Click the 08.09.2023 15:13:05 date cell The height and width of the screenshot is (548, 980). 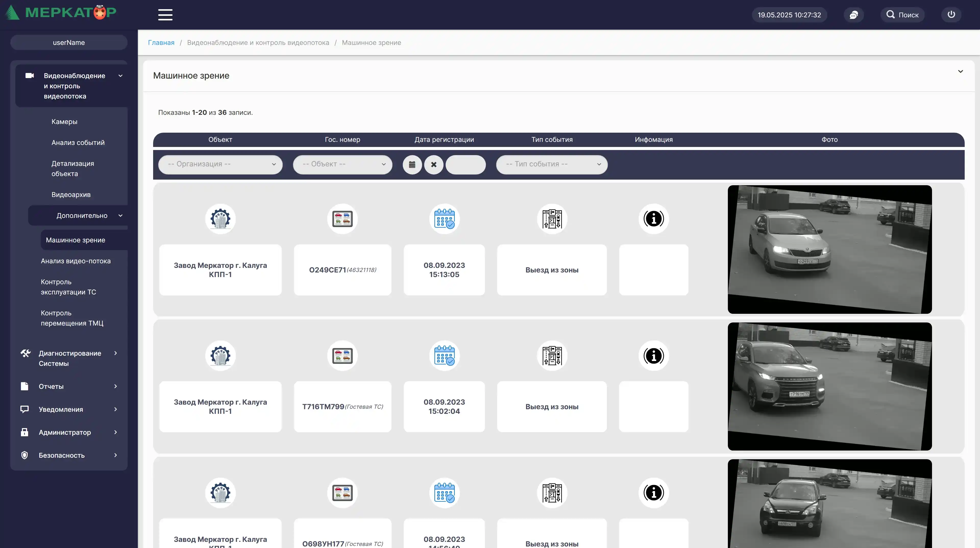[x=444, y=270]
